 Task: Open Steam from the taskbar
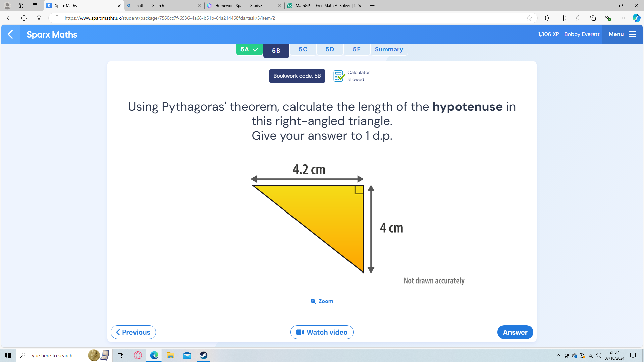click(203, 355)
